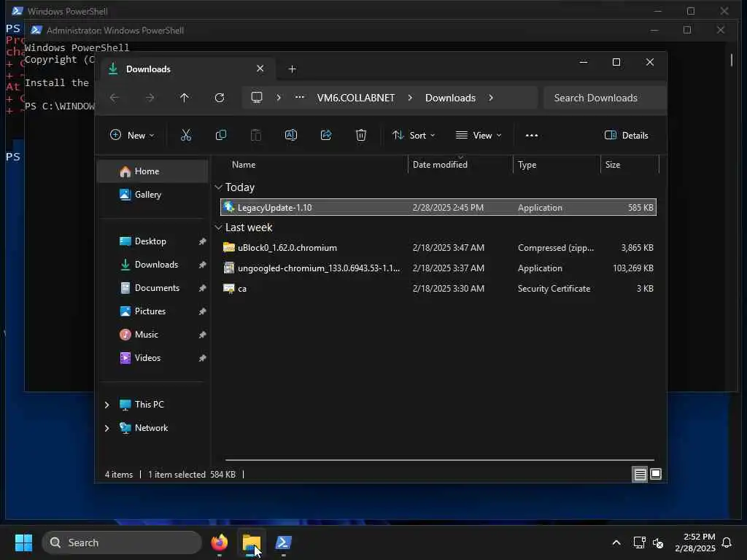Select the ca security certificate

tap(438, 289)
